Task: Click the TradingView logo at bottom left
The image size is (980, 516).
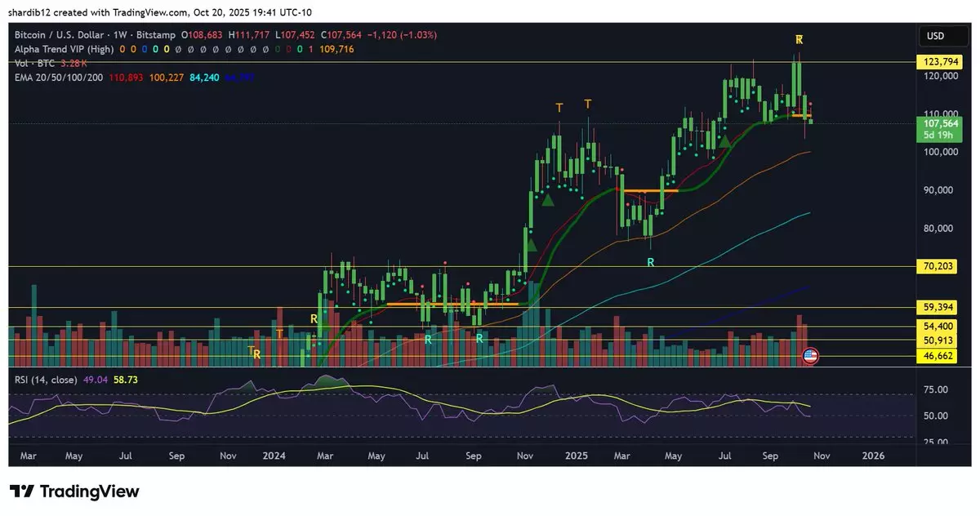Action: coord(74,492)
